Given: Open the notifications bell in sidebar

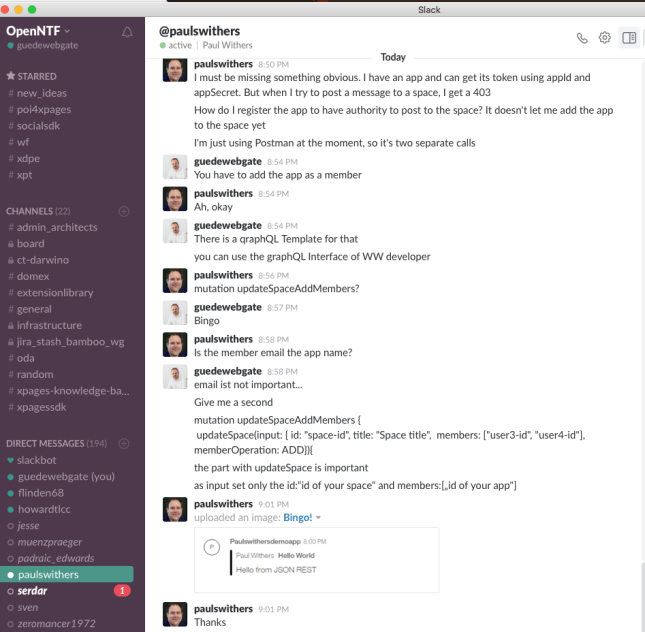Looking at the screenshot, I should (127, 32).
